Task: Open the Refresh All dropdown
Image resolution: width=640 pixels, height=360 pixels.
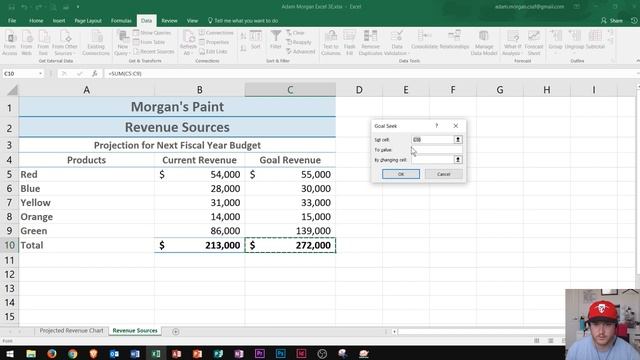Action: pyautogui.click(x=188, y=43)
